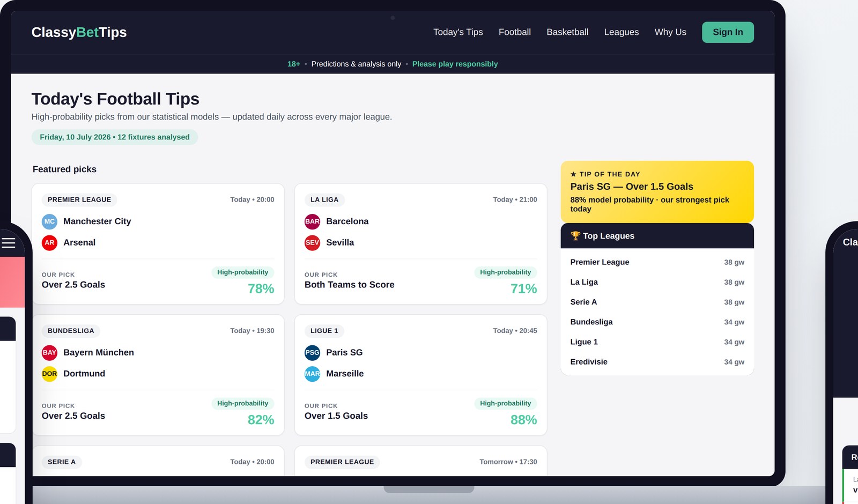Click the Manchester City MC team badge
858x504 pixels.
[49, 221]
